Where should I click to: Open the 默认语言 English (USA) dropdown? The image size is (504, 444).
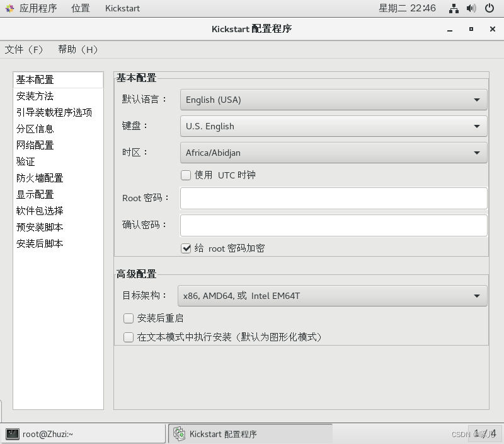[334, 100]
